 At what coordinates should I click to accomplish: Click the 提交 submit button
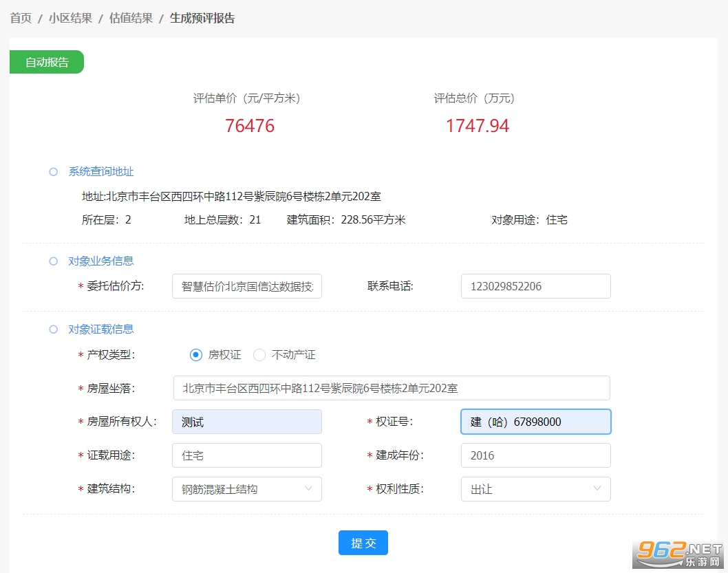point(363,543)
